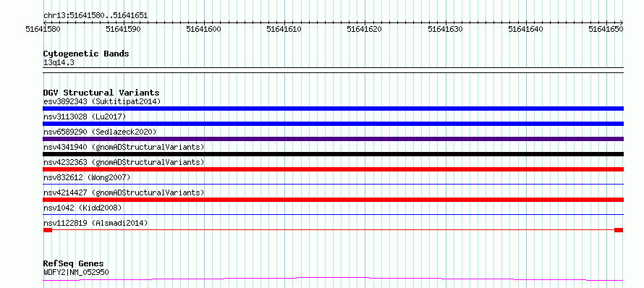Click the RefSeq Genes track title
The width and height of the screenshot is (644, 288).
point(74,264)
